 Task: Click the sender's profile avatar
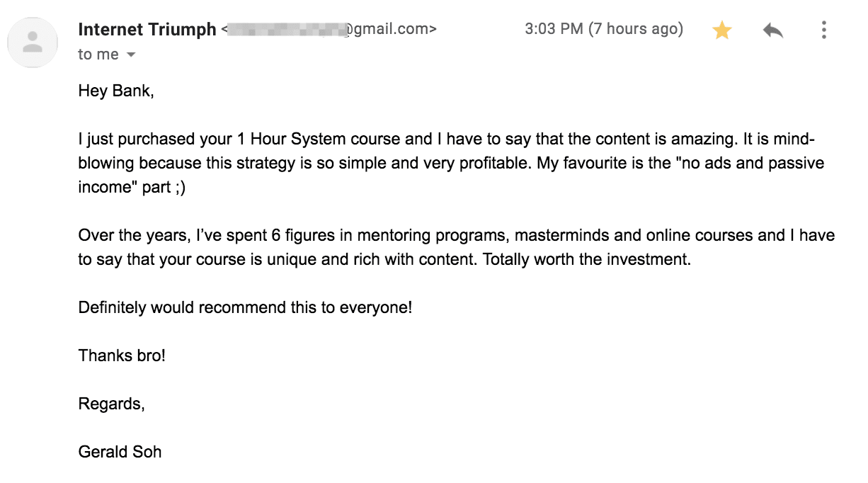[33, 43]
